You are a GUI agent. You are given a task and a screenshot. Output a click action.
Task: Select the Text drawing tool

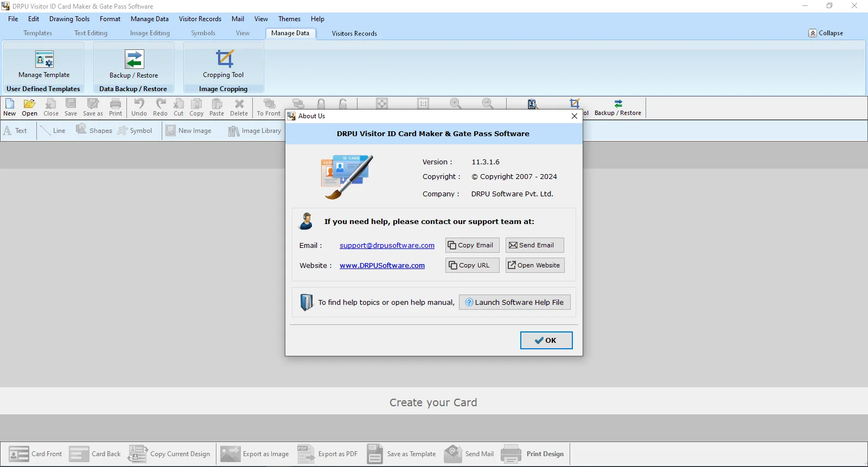pos(15,131)
